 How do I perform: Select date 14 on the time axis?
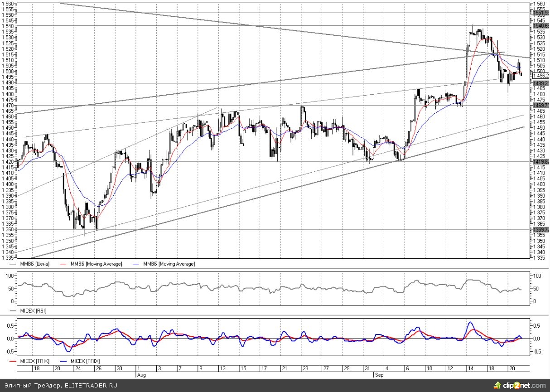(472, 369)
